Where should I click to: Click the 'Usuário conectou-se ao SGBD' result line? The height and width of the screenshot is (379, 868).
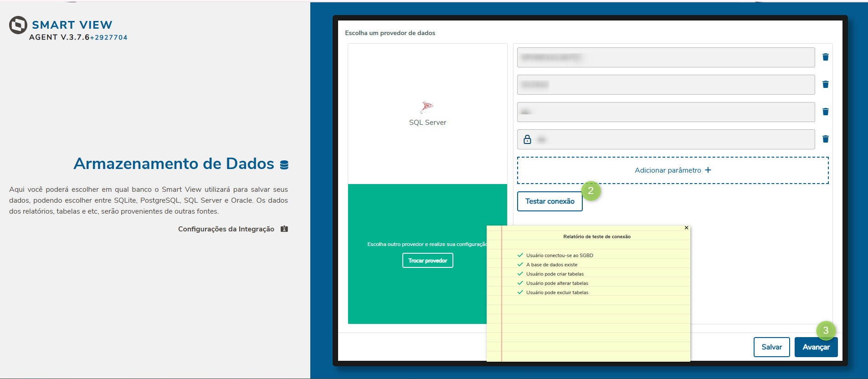(560, 256)
